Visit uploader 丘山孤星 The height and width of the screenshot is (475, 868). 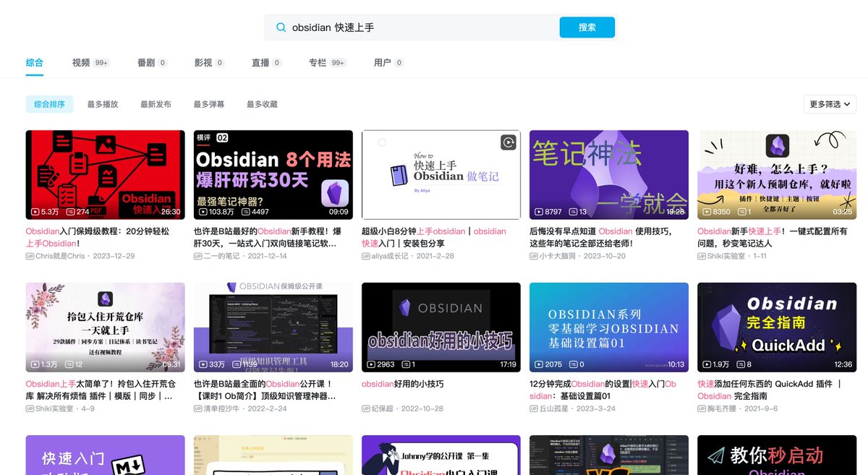click(553, 408)
